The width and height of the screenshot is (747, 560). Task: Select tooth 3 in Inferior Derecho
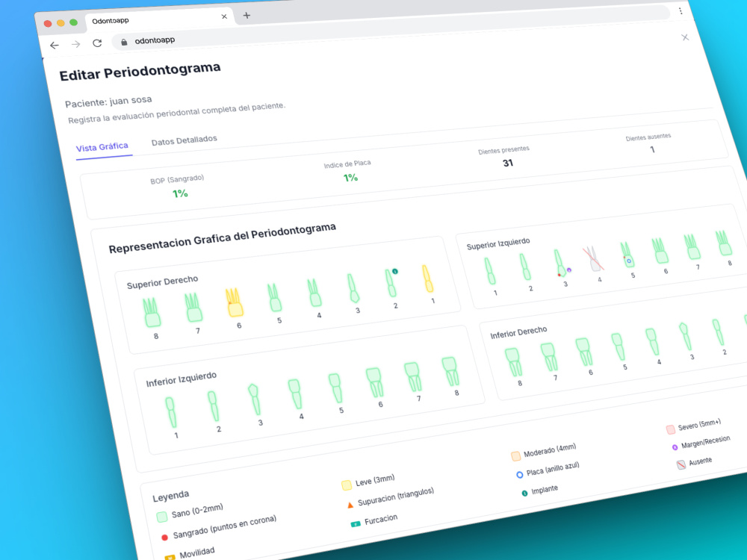pos(685,337)
